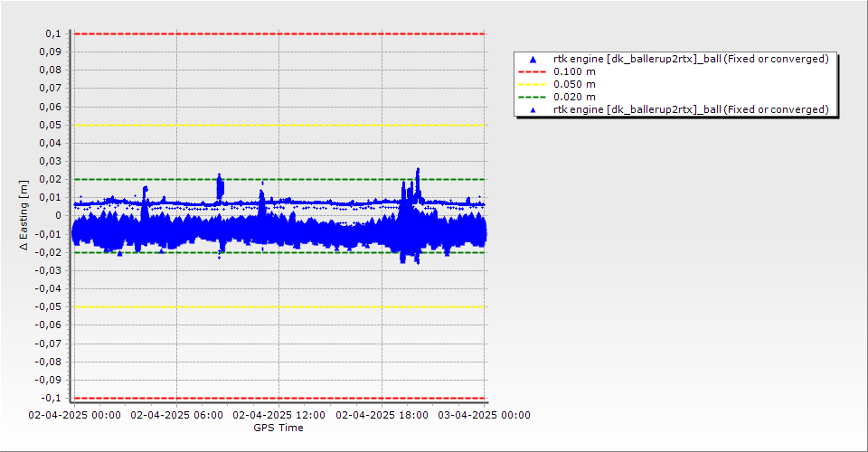Image resolution: width=868 pixels, height=452 pixels.
Task: Click the red dashed legend line sample
Action: (532, 72)
